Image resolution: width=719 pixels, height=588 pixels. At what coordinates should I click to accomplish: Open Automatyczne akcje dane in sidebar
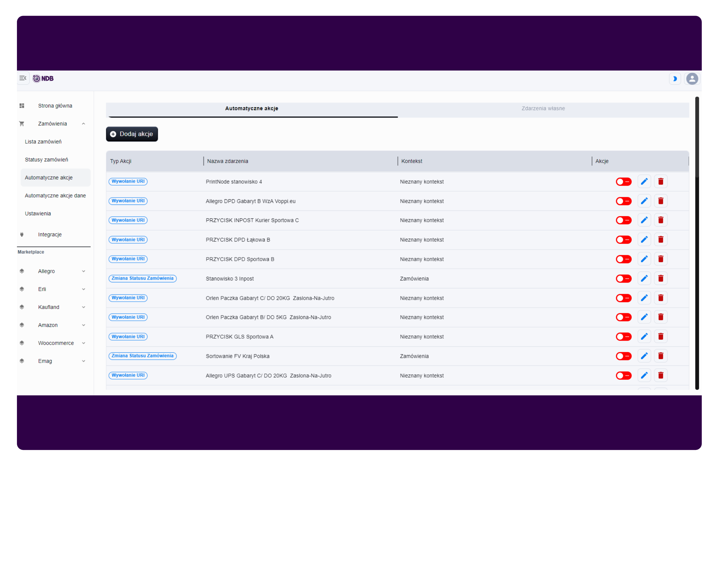click(55, 196)
